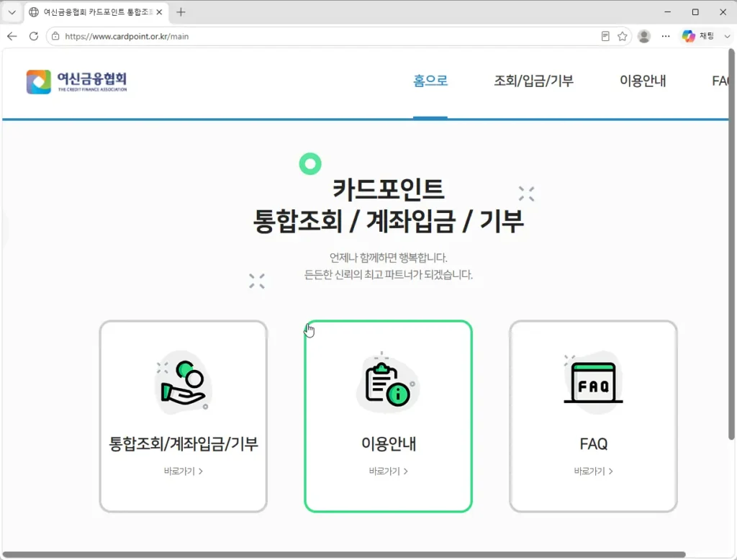The height and width of the screenshot is (560, 737).
Task: Click the site lock icon in address bar
Action: pyautogui.click(x=55, y=36)
